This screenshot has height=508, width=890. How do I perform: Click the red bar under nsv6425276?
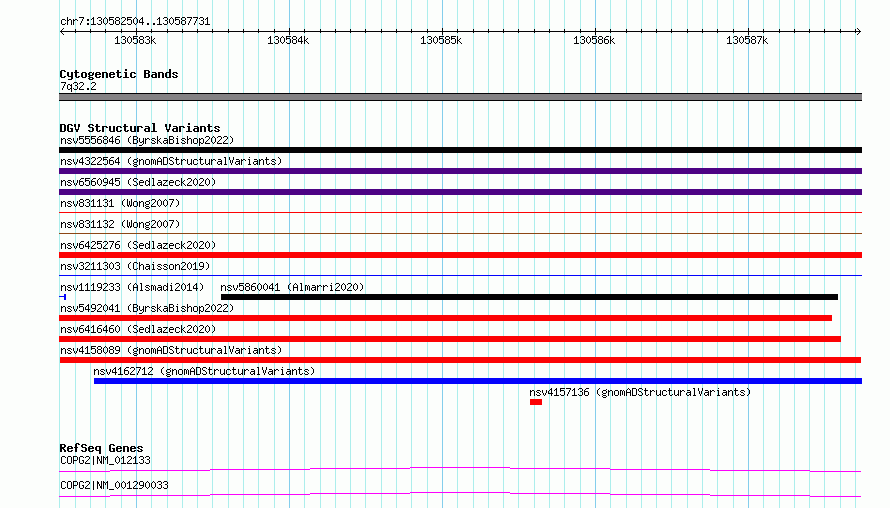click(460, 255)
